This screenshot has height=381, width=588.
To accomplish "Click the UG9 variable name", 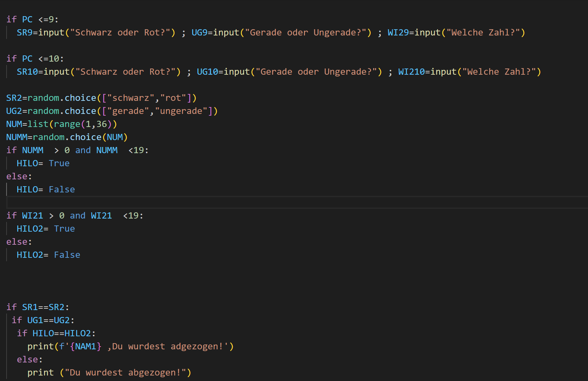I will click(199, 33).
